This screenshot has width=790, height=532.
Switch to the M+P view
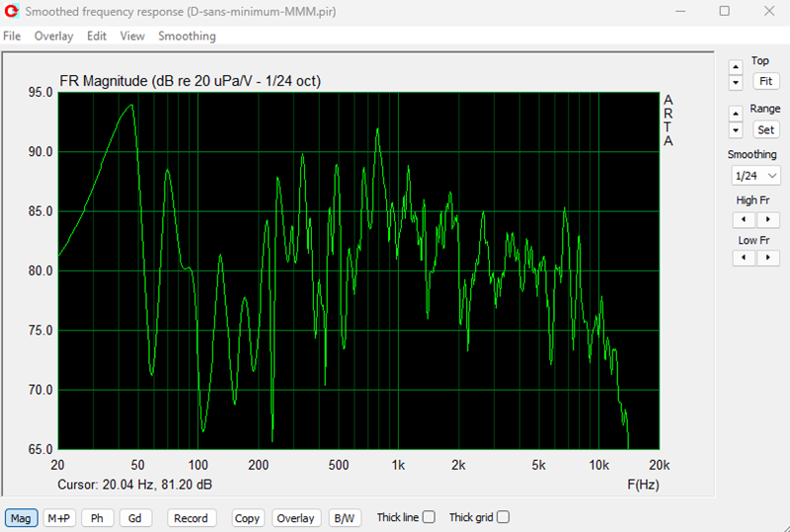coord(59,518)
